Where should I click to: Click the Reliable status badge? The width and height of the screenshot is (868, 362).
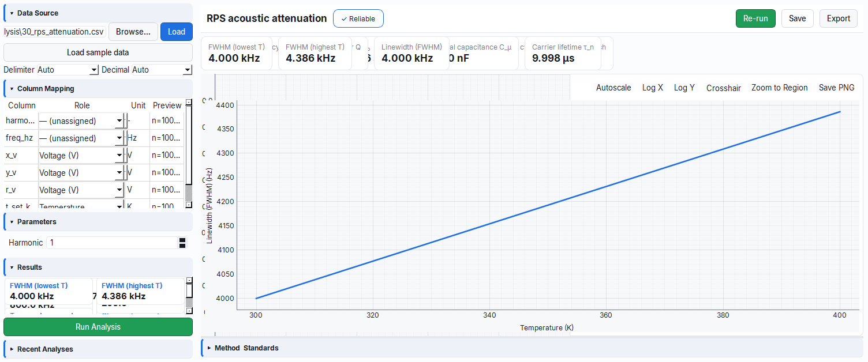pyautogui.click(x=358, y=18)
